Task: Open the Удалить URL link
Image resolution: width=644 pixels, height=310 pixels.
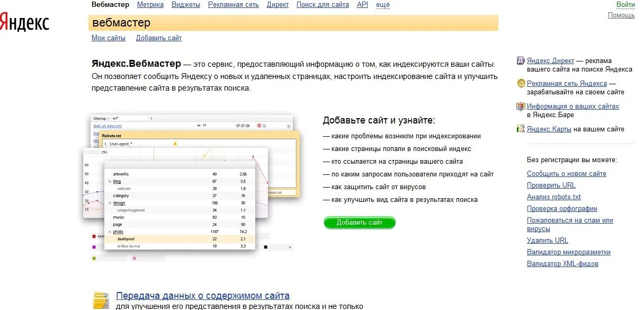Action: [x=548, y=241]
